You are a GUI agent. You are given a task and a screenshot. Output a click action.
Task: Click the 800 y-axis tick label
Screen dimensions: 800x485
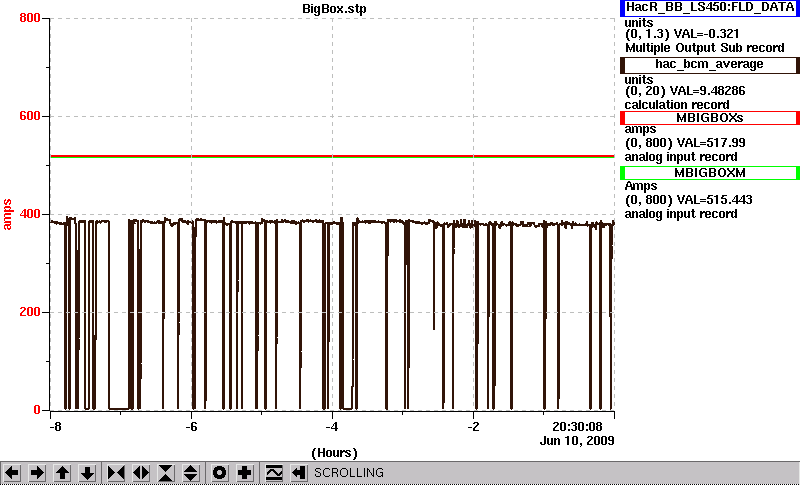[30, 18]
